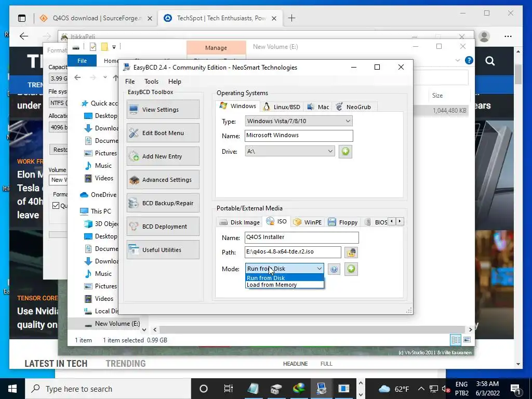
Task: Click the Q4OS Installer name field
Action: point(302,237)
